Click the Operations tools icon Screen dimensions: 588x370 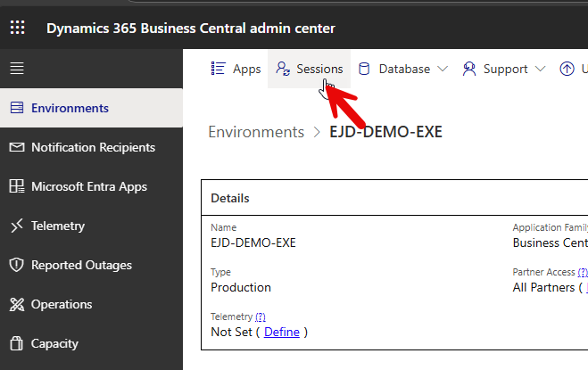[17, 304]
